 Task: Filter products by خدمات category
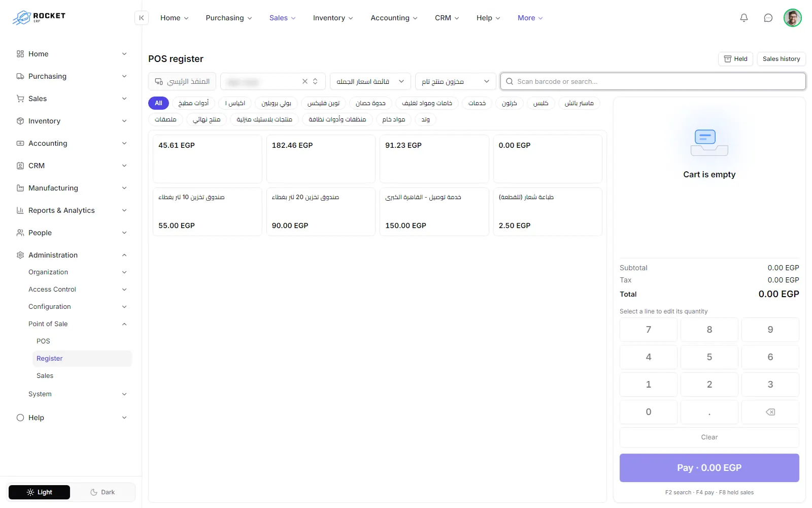pyautogui.click(x=477, y=103)
